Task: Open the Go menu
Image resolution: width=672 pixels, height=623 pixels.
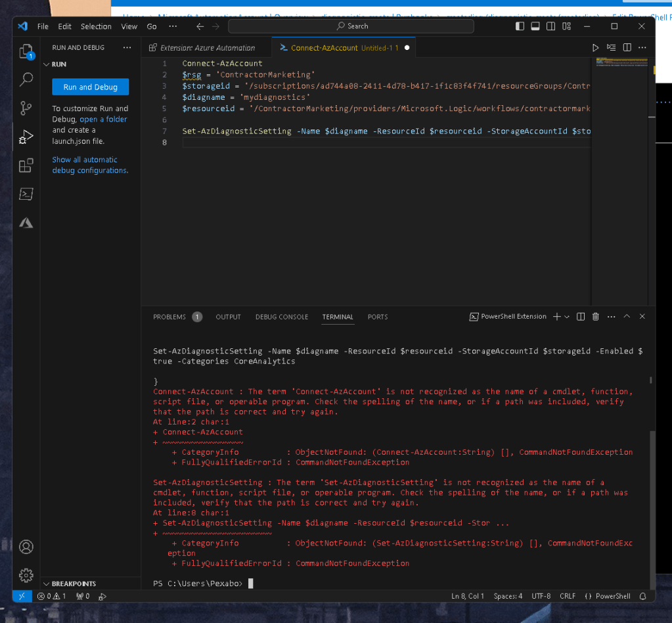Action: point(152,26)
